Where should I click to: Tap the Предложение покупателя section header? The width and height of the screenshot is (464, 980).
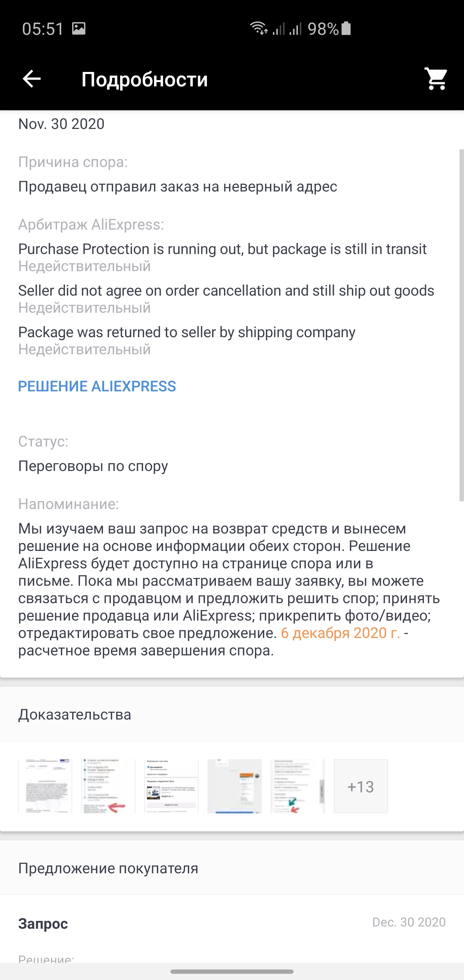tap(108, 868)
